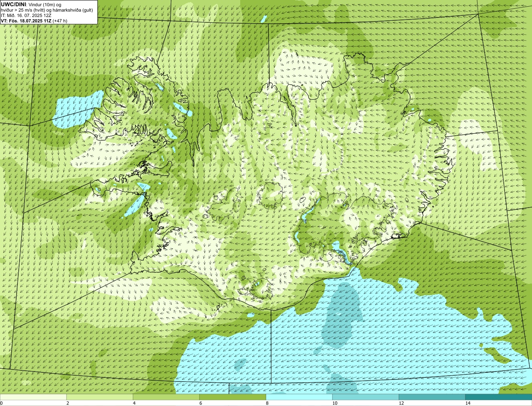This screenshot has width=532, height=406.
Task: Click the darkest teal swatch above 14 m/s
Action: coord(499,397)
